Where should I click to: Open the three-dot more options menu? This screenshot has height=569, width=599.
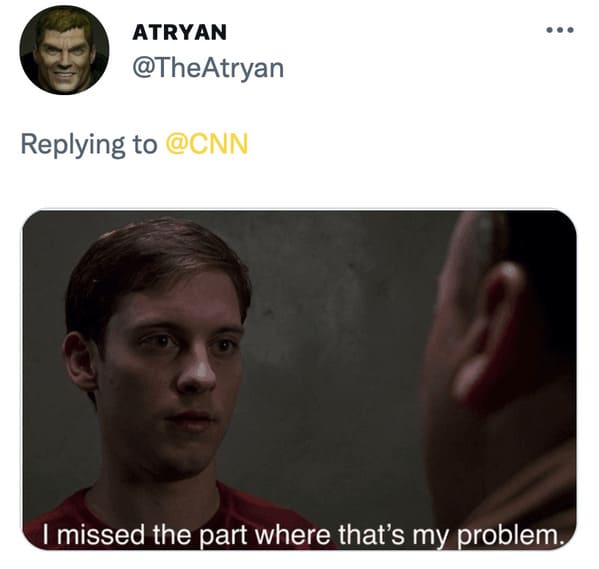pos(560,30)
